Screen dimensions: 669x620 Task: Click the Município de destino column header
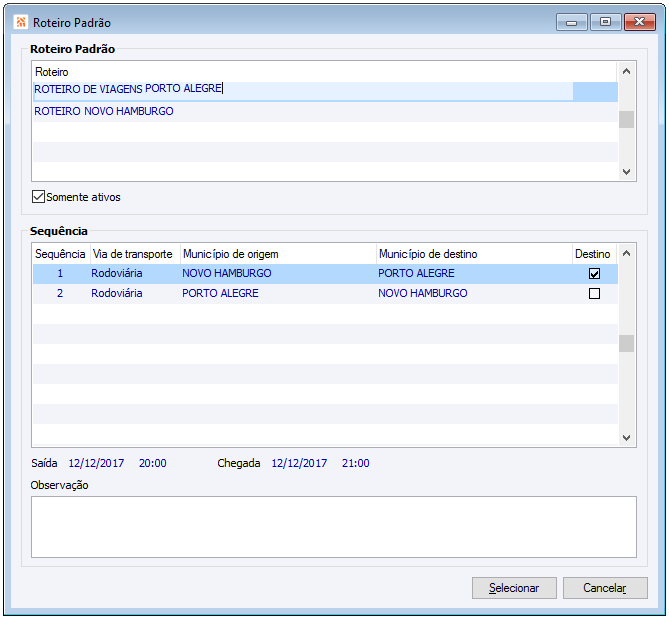(x=474, y=254)
